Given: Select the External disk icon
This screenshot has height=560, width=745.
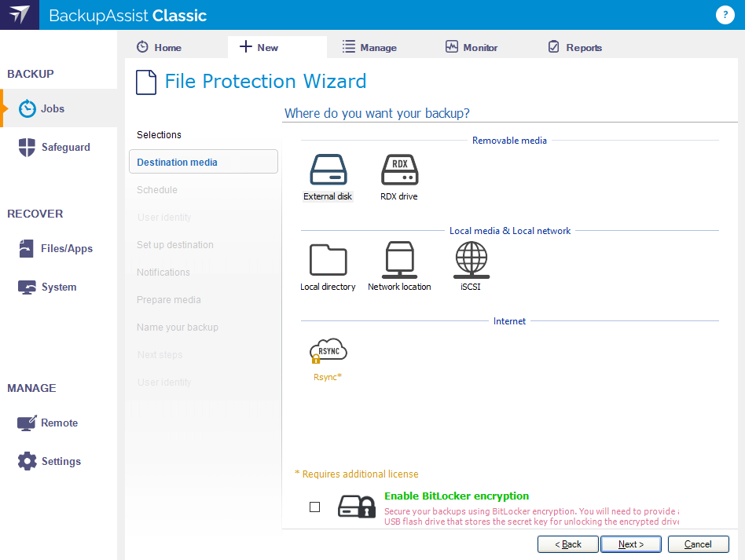Looking at the screenshot, I should click(x=328, y=170).
